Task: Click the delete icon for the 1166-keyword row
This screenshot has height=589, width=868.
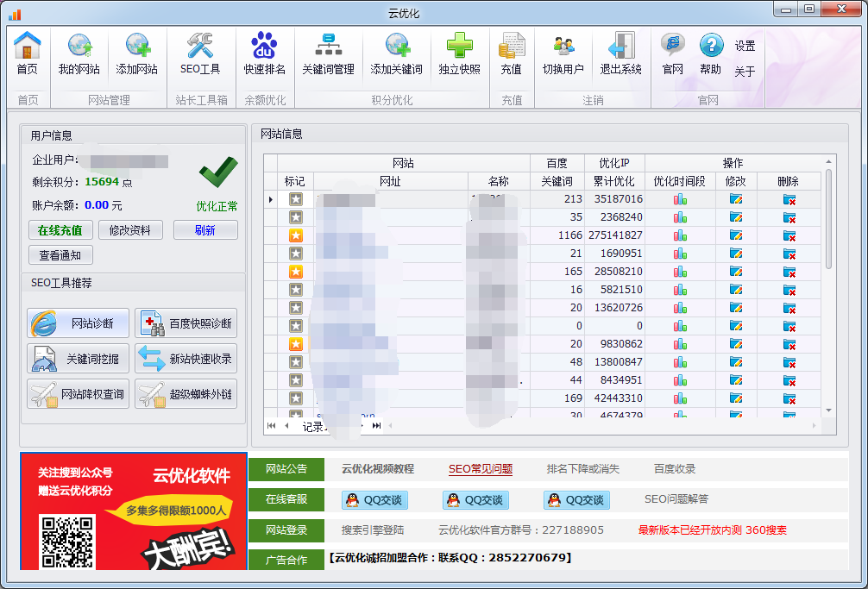Action: click(789, 235)
